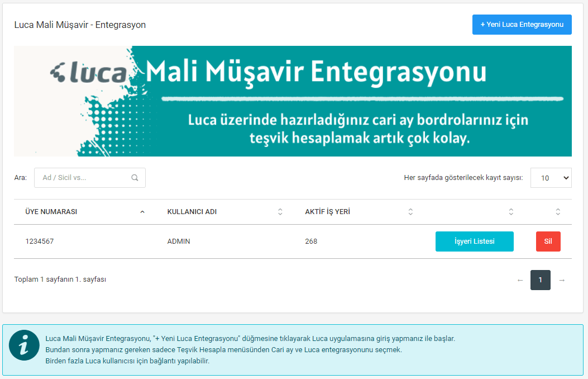Open İşyeri Listesi for ADMIN

(x=475, y=241)
